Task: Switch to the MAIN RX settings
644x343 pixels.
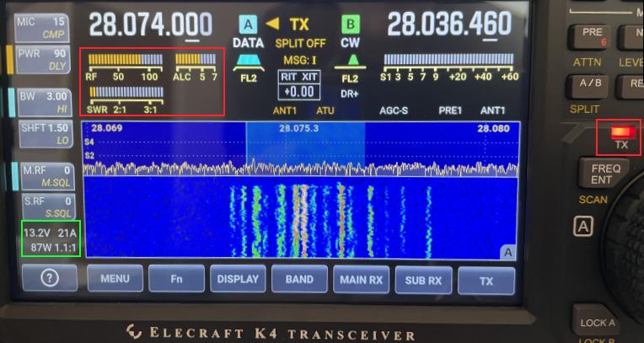Action: [x=362, y=279]
